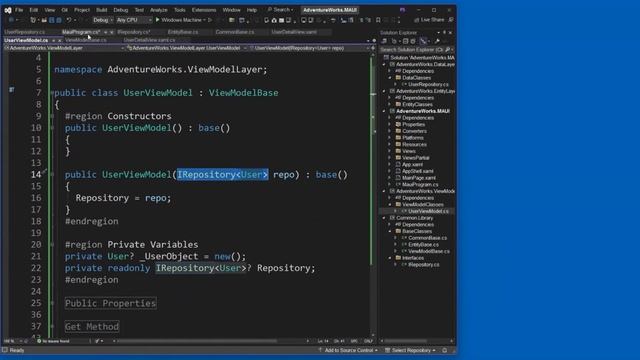Click the screwdriver quick action icon at line 14
This screenshot has width=640, height=360.
click(x=44, y=172)
